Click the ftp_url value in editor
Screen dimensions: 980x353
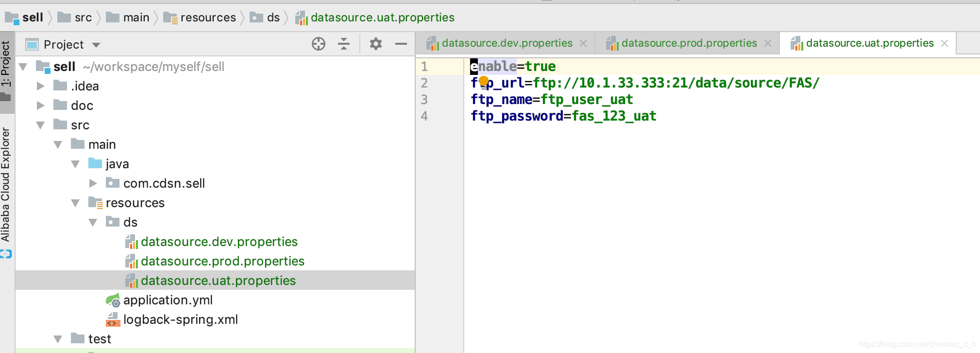[x=676, y=83]
